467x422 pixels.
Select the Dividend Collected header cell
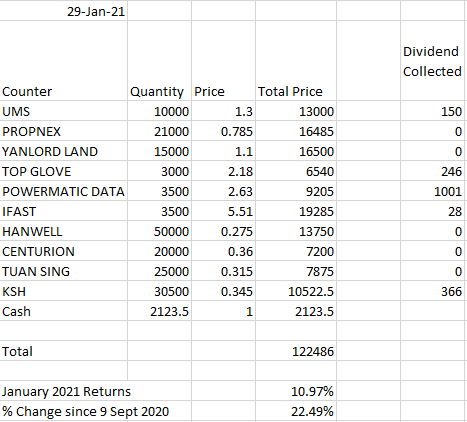pyautogui.click(x=432, y=61)
